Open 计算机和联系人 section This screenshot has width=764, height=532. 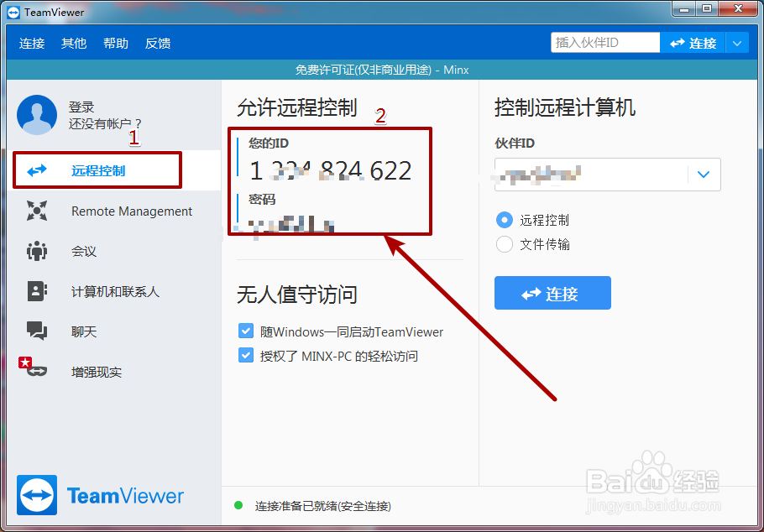114,291
